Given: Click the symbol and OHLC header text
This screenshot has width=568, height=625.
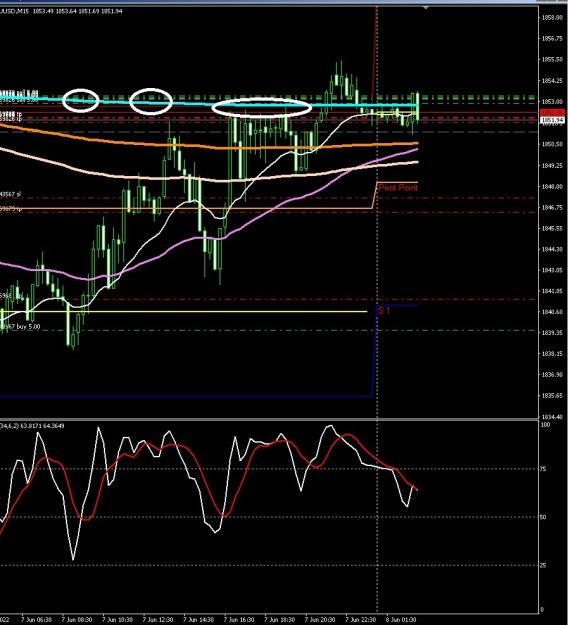Looking at the screenshot, I should (61, 11).
